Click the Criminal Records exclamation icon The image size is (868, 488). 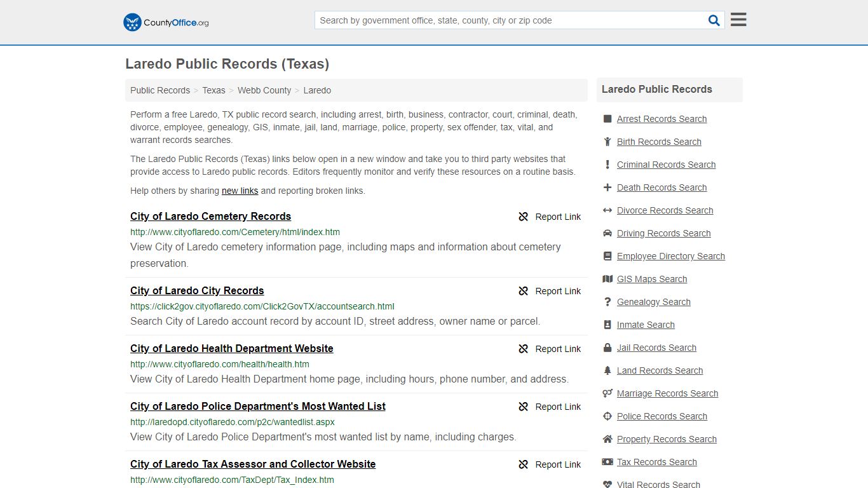[607, 165]
